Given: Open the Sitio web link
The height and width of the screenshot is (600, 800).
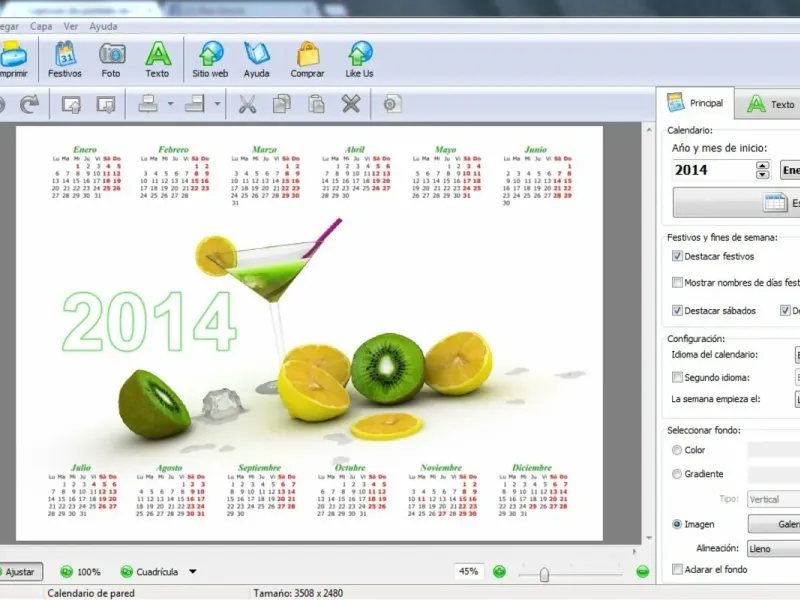Looking at the screenshot, I should [210, 60].
